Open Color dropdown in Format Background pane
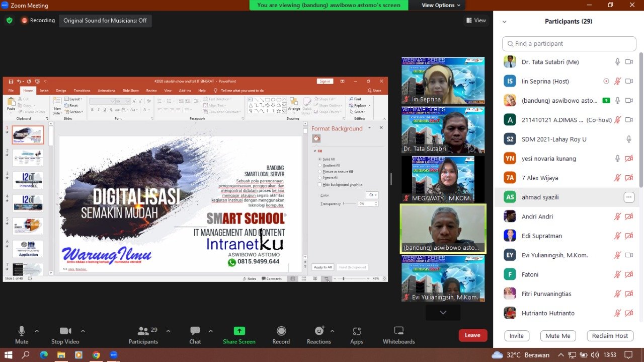 coord(372,195)
